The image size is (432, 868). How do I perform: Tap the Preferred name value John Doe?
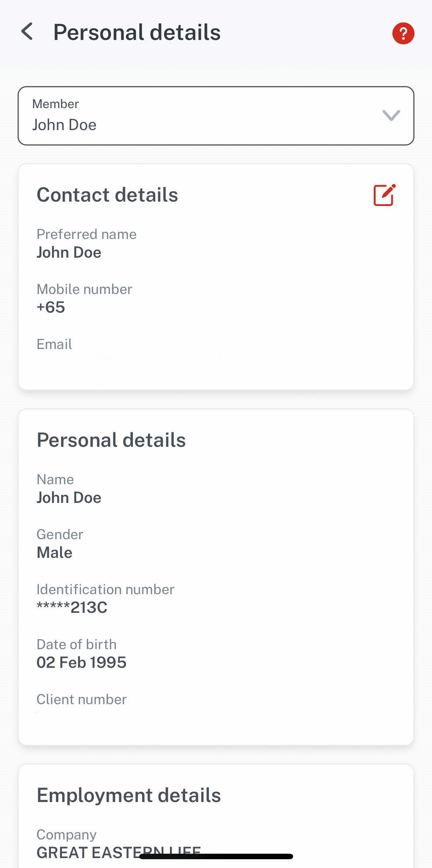[69, 253]
